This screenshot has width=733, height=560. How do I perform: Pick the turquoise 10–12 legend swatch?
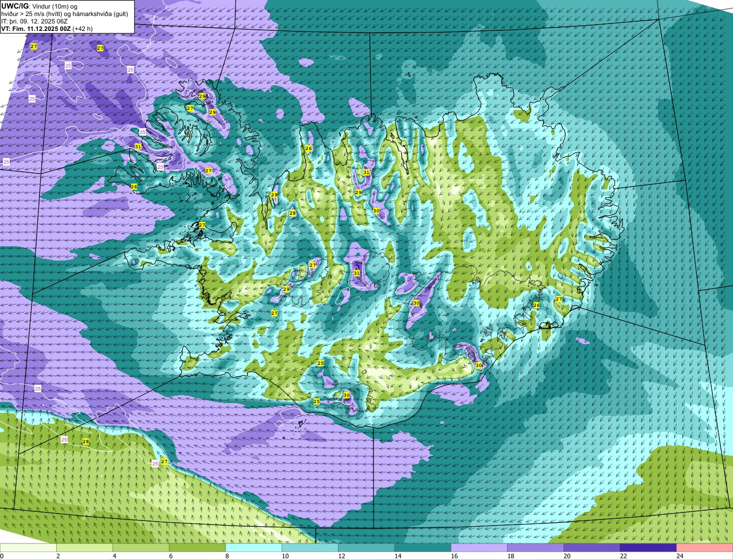pyautogui.click(x=310, y=548)
